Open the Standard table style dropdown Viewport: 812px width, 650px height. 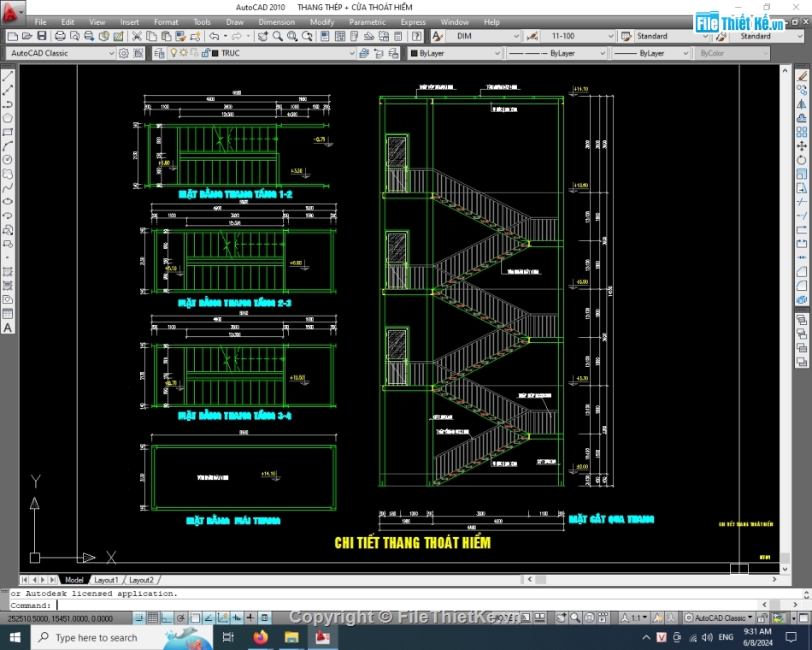tap(672, 36)
